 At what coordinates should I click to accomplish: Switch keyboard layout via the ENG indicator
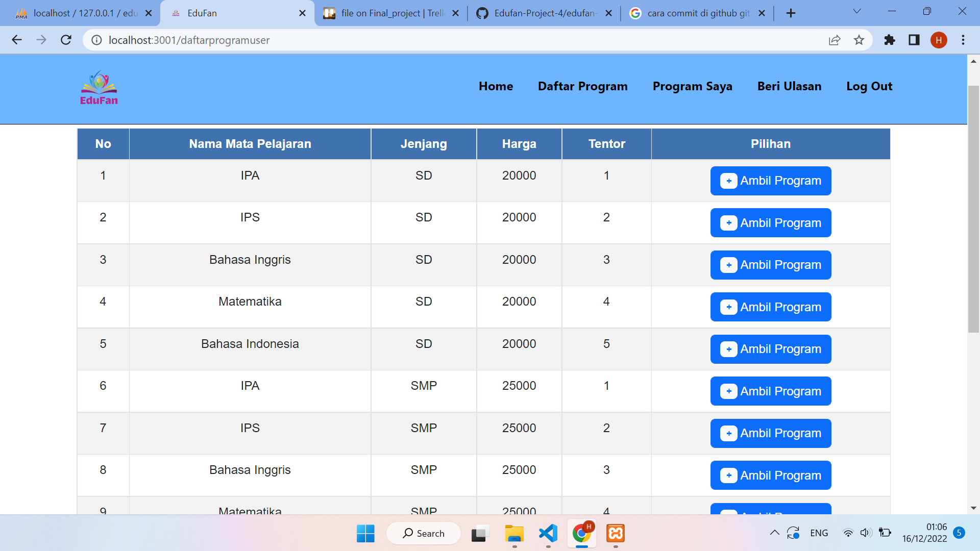pos(819,533)
